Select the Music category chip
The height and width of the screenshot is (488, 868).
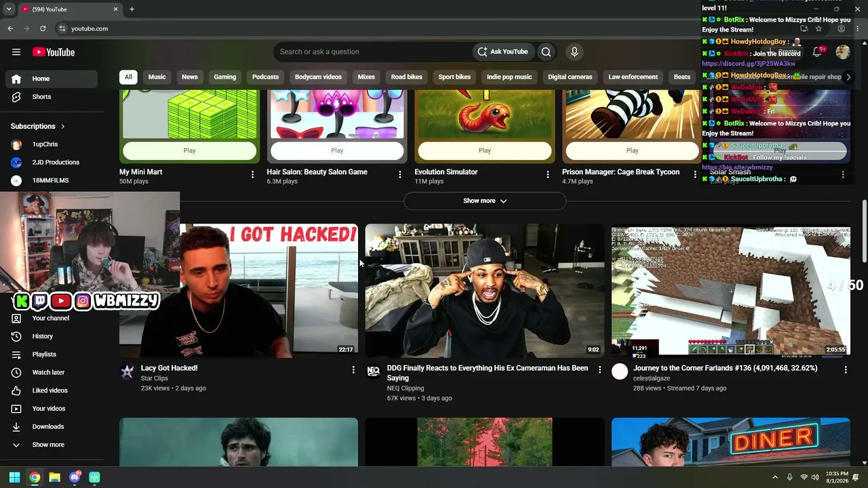[x=157, y=77]
